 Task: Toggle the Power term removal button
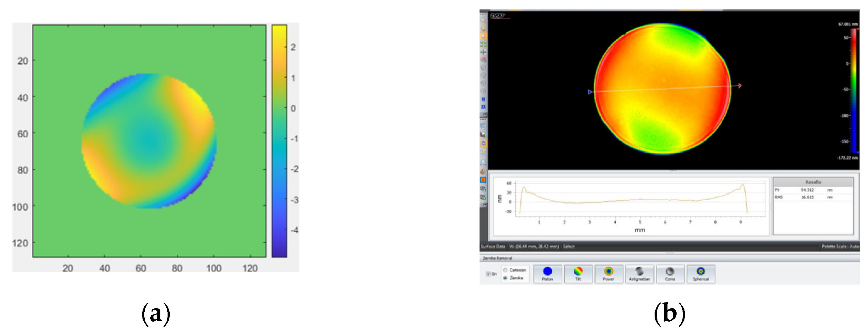pos(608,274)
